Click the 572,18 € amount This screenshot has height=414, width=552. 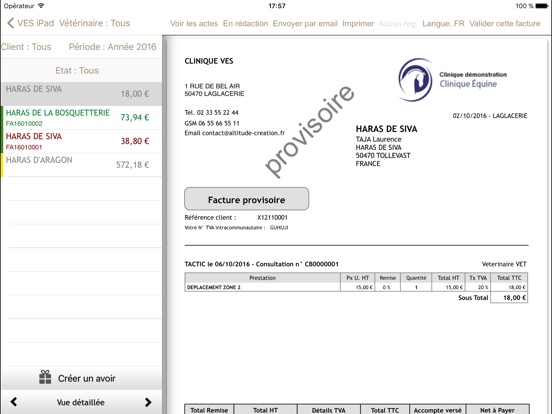coord(133,164)
